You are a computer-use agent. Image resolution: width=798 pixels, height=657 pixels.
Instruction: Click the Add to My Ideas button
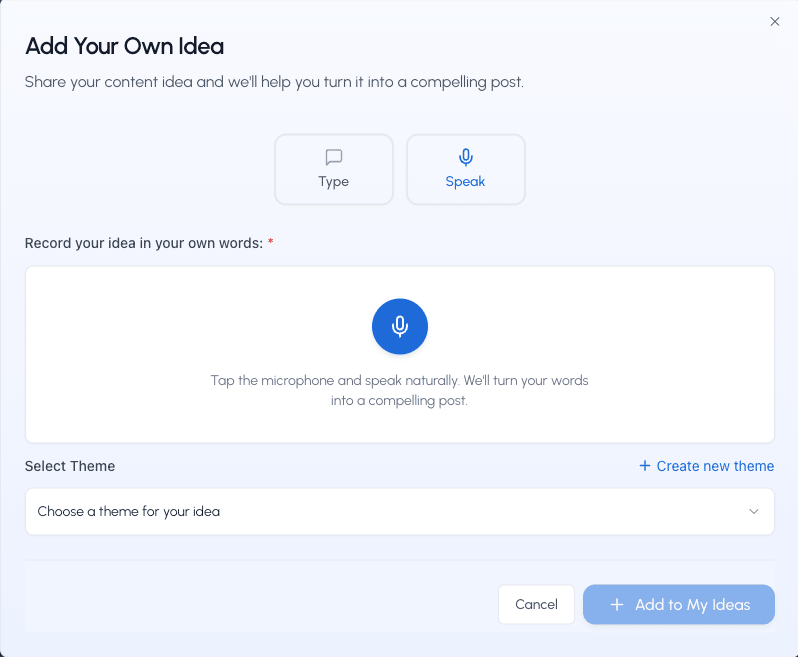point(679,605)
